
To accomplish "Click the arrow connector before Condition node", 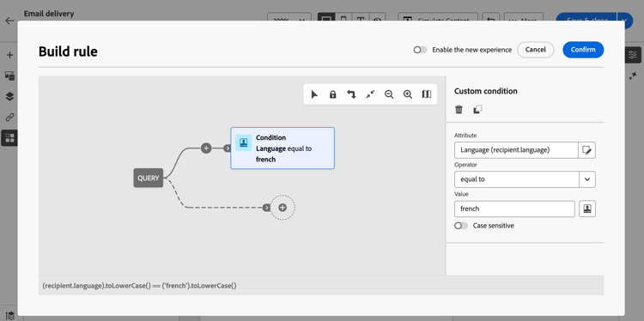I will 228,148.
